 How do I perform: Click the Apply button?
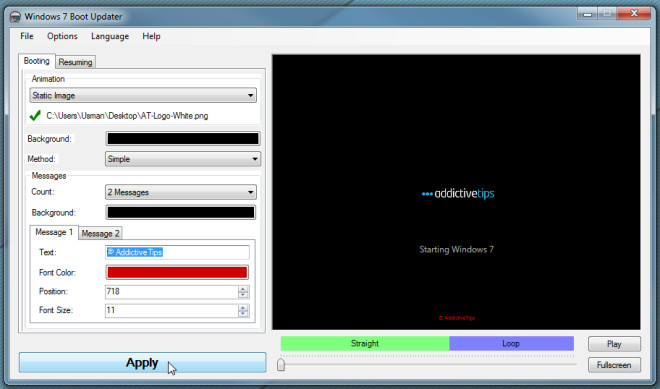(x=143, y=362)
